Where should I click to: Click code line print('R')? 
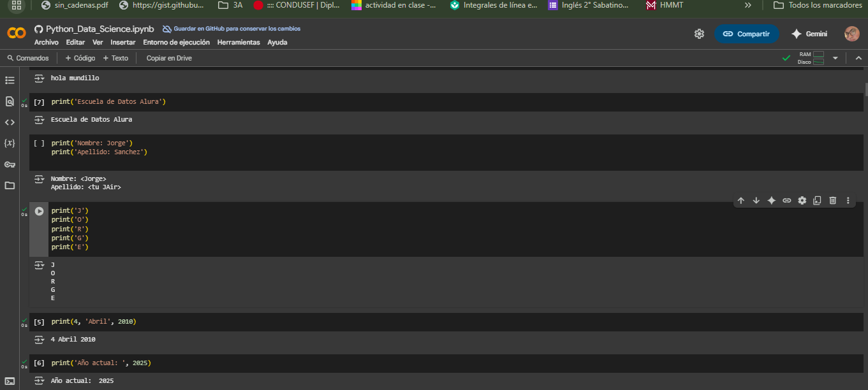(x=70, y=229)
